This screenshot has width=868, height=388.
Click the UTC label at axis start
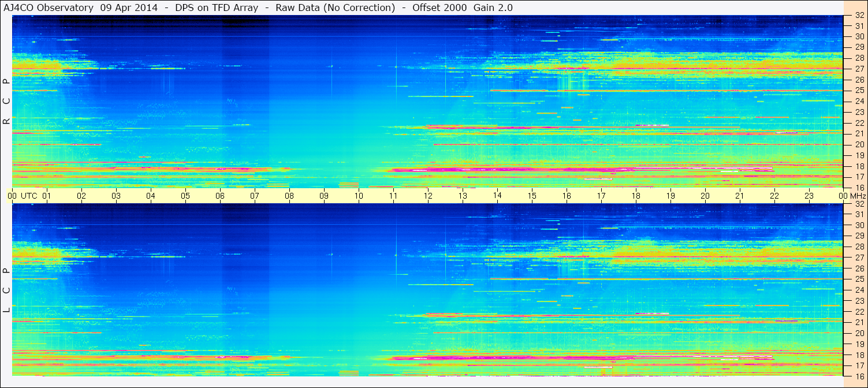[x=29, y=196]
